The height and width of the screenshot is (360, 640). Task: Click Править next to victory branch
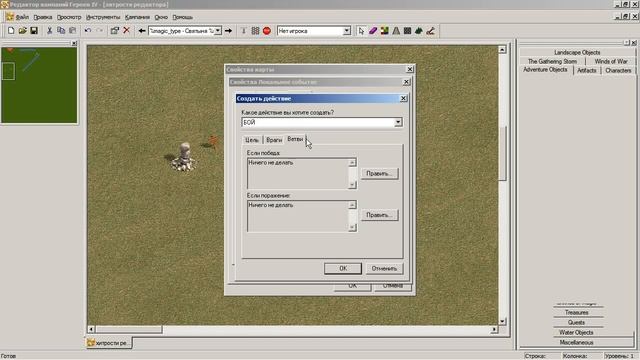[x=379, y=173]
